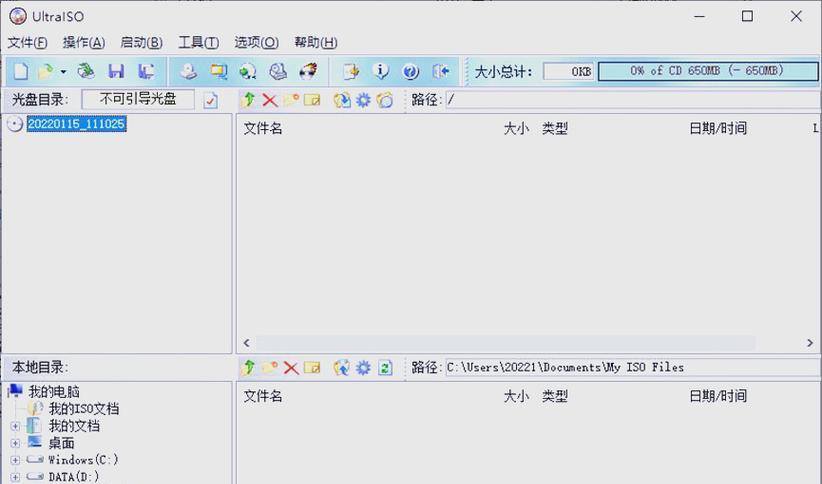Screen dimensions: 822x484
Task: Select 我的电脑 in the local tree
Action: [x=54, y=392]
